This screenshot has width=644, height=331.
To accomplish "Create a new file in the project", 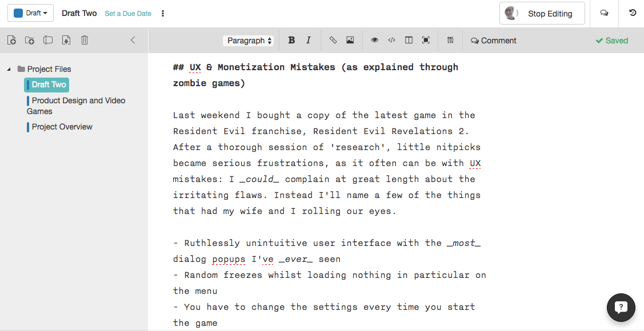I will (x=11, y=41).
